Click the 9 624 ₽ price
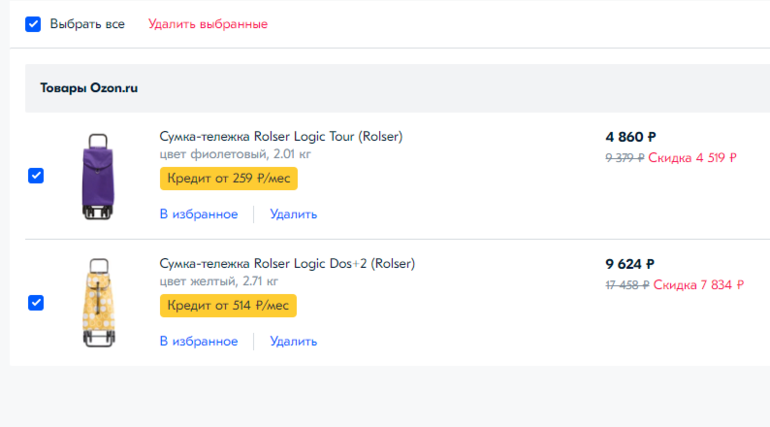The height and width of the screenshot is (427, 770). click(630, 265)
